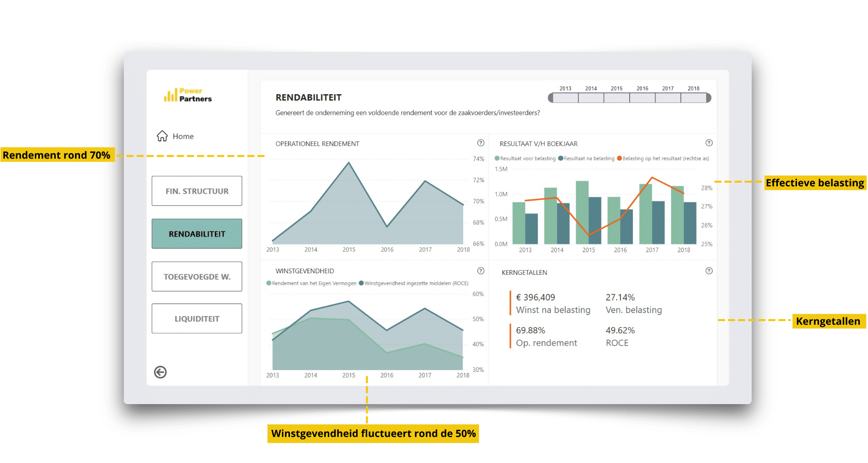Viewport: 868px width, 463px height.
Task: Click the 2015 peak in Operationeel Rendement chart
Action: tap(349, 163)
